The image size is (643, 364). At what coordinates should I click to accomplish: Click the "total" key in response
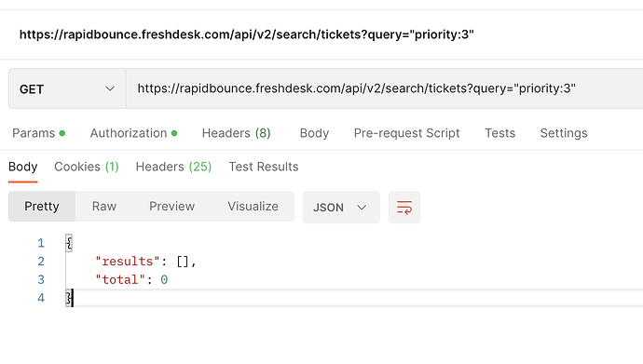click(x=120, y=279)
